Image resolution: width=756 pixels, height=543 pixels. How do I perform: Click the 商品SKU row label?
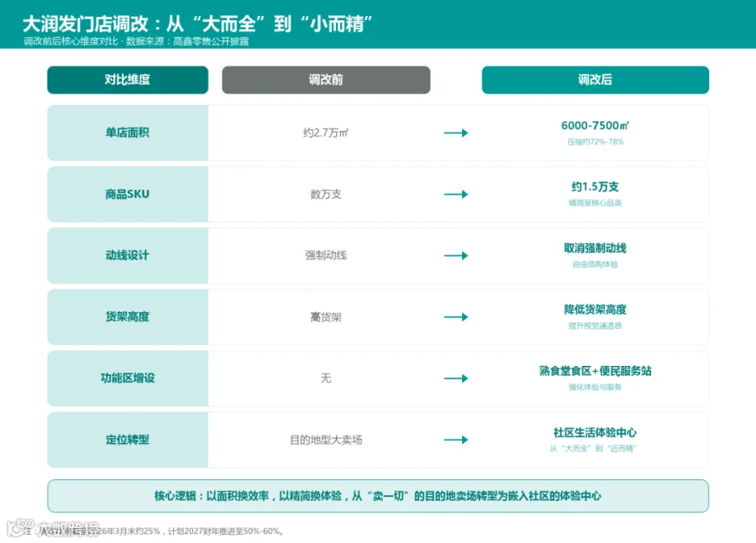point(128,194)
